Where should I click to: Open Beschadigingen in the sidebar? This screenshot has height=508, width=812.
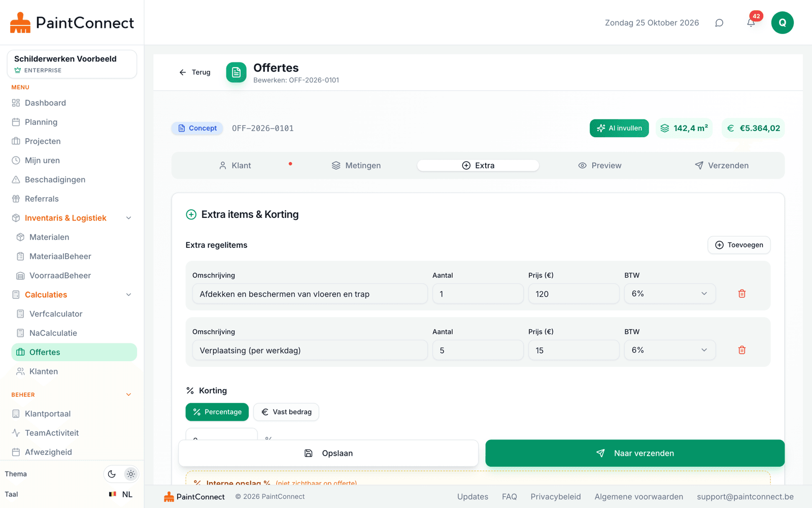tap(74, 180)
